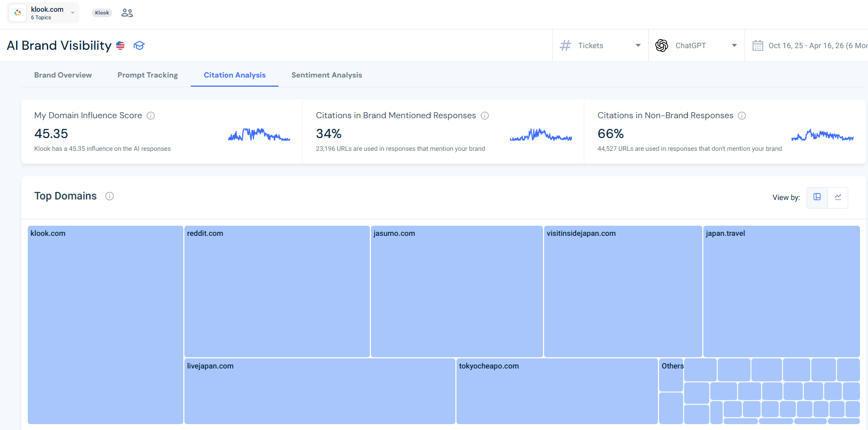Open the team members icon
Viewport: 868px width, 430px height.
(x=127, y=13)
